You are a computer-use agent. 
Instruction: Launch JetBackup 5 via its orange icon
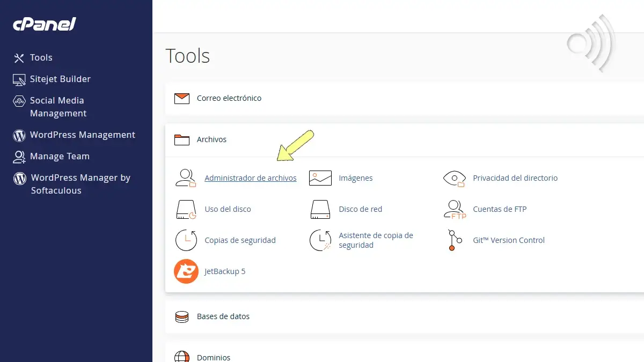(186, 271)
